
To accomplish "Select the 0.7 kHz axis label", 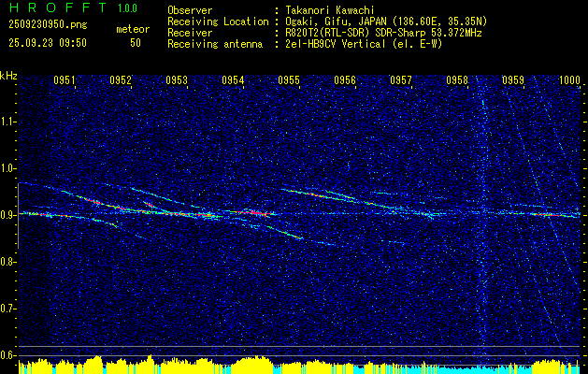I will pos(7,309).
